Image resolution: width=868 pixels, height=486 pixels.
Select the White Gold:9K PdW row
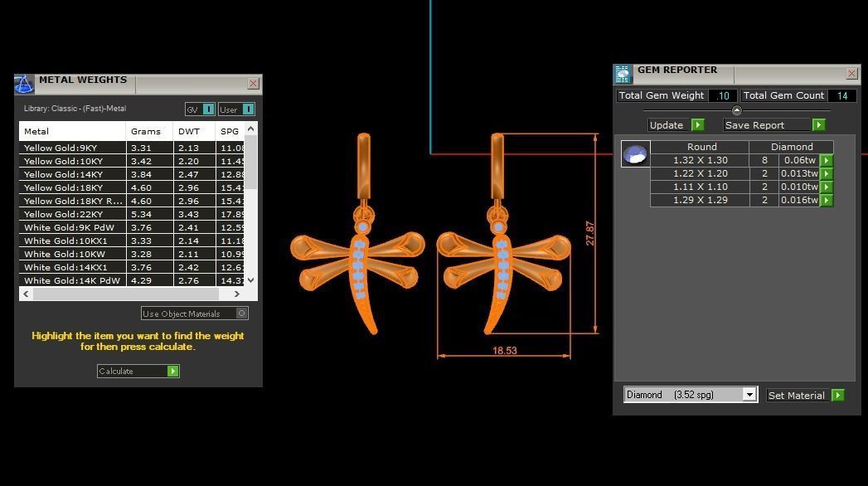click(x=132, y=227)
